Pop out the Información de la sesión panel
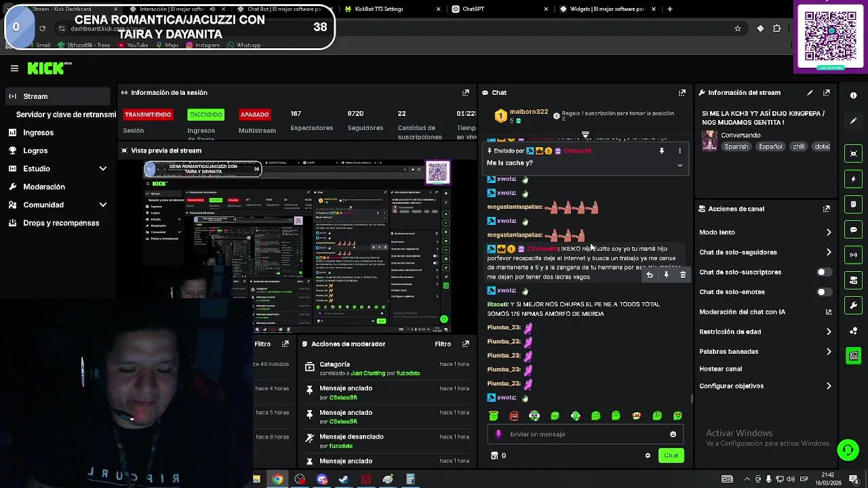Screen dimensions: 868x488 click(465, 93)
